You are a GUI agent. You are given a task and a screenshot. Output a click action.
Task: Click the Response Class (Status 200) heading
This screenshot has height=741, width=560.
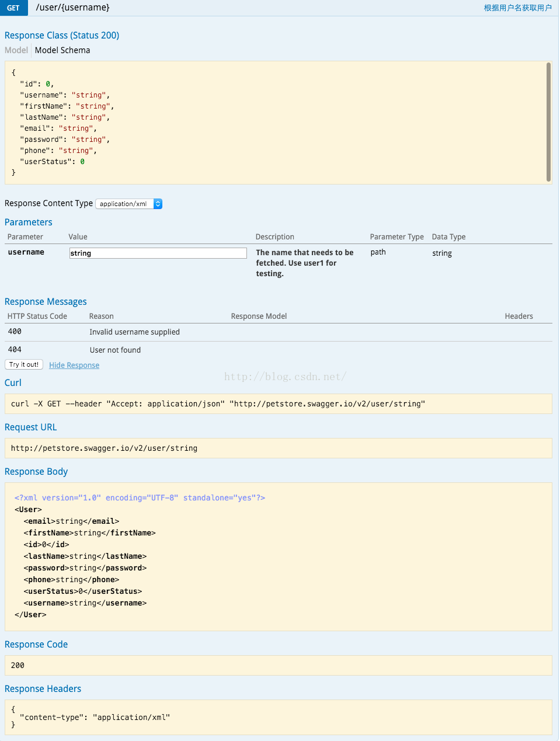[x=62, y=36]
